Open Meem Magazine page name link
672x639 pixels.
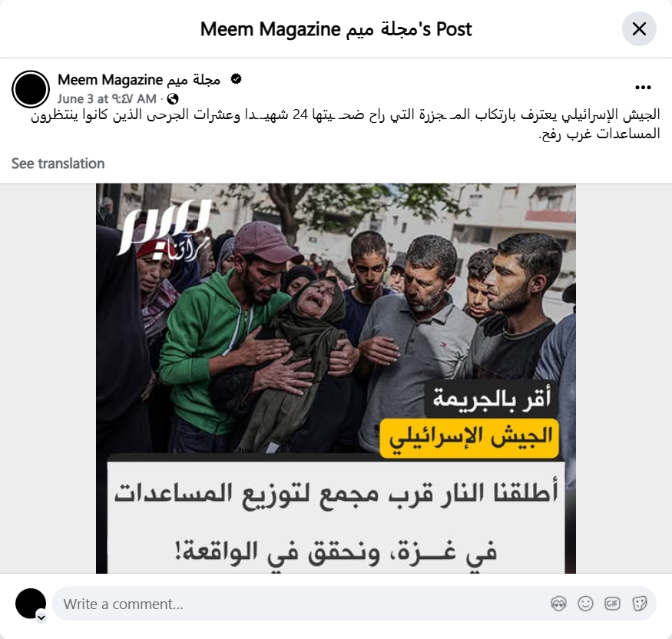pos(139,80)
